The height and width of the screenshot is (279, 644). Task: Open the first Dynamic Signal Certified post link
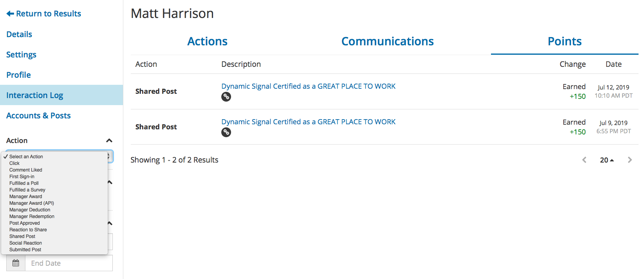(x=308, y=86)
